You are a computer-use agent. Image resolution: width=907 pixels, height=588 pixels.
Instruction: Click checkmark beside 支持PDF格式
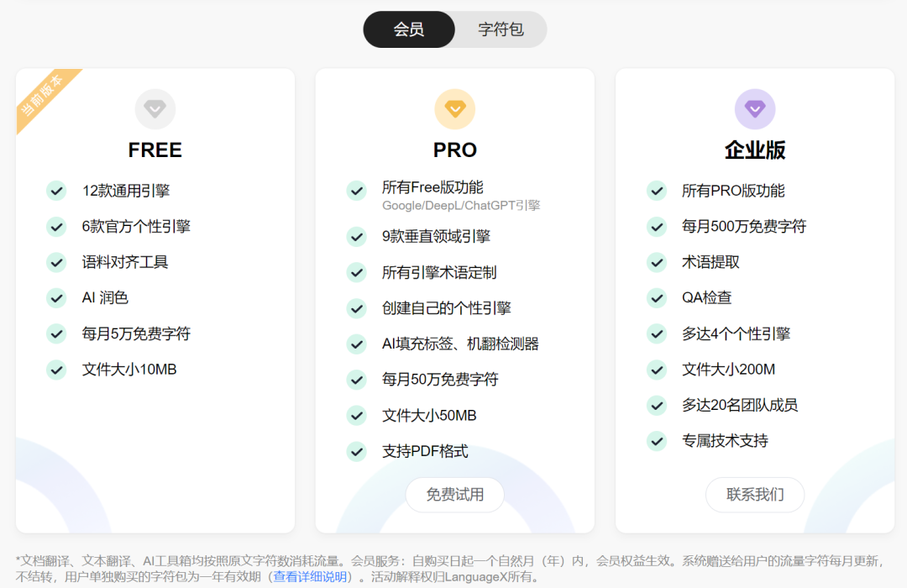pos(357,451)
